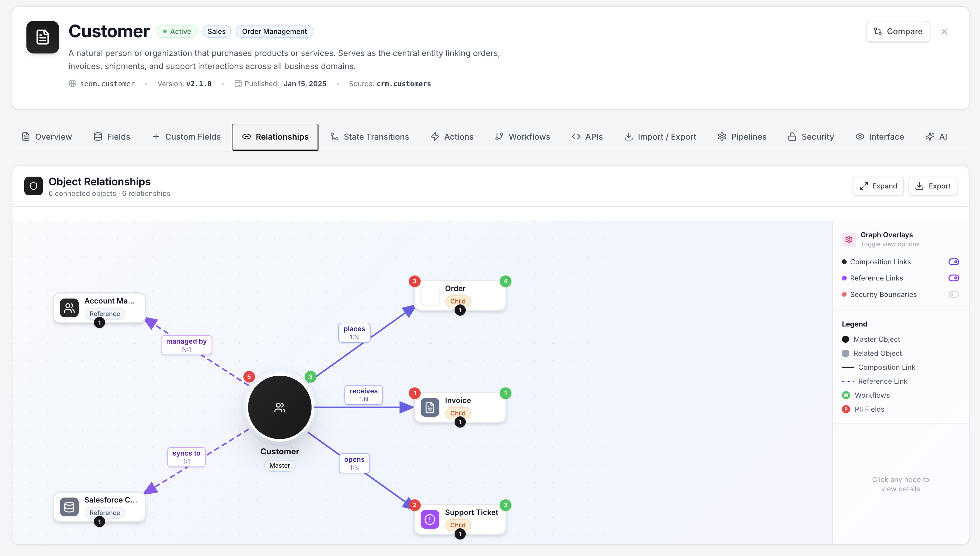Click black count badge under Order node
Screen dimensions: 980x556
460,310
